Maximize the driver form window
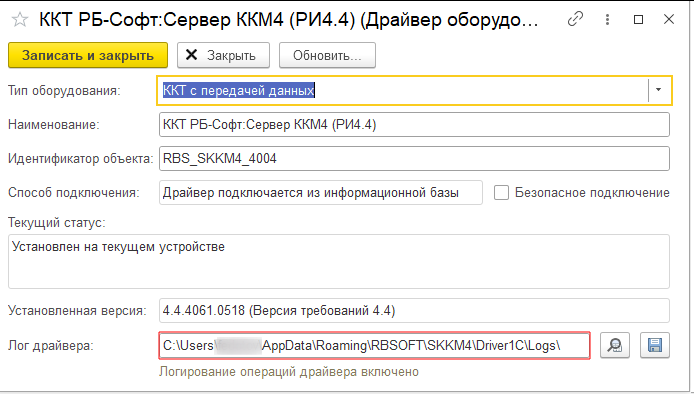 (638, 19)
